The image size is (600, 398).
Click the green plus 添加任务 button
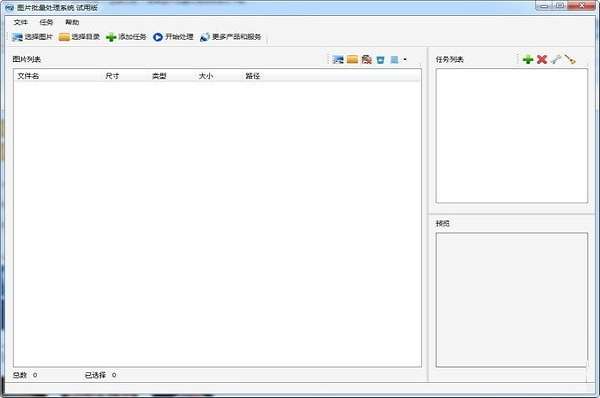tap(126, 37)
